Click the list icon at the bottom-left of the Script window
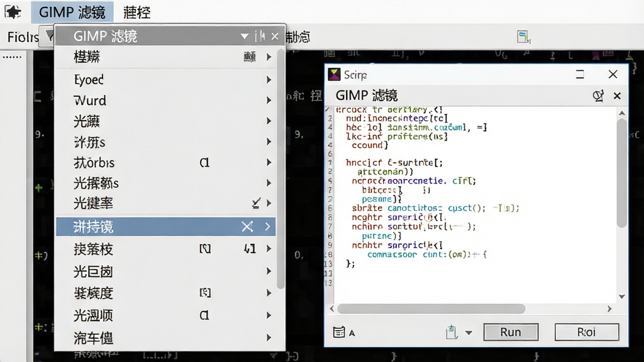Screen dimensions: 644x362 pos(339,332)
